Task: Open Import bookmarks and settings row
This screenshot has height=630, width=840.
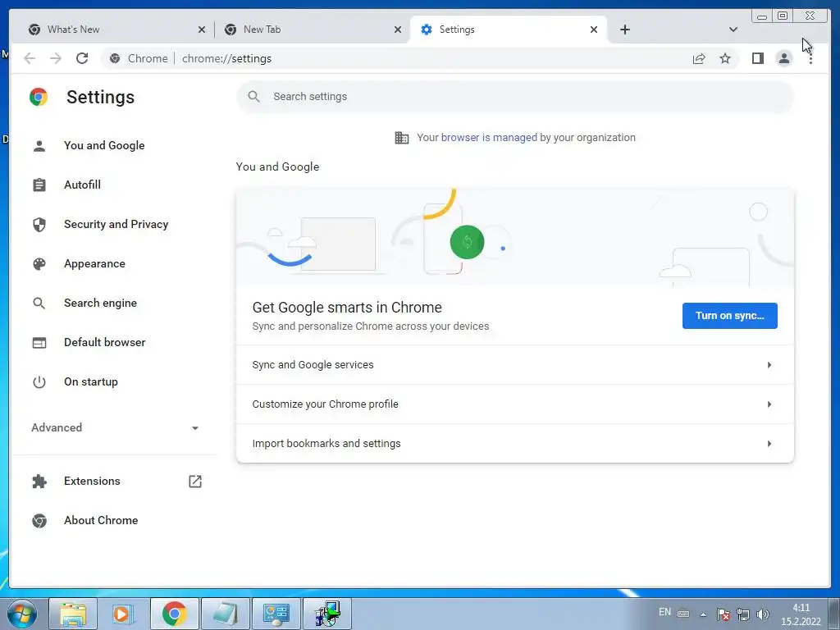Action: click(x=515, y=444)
